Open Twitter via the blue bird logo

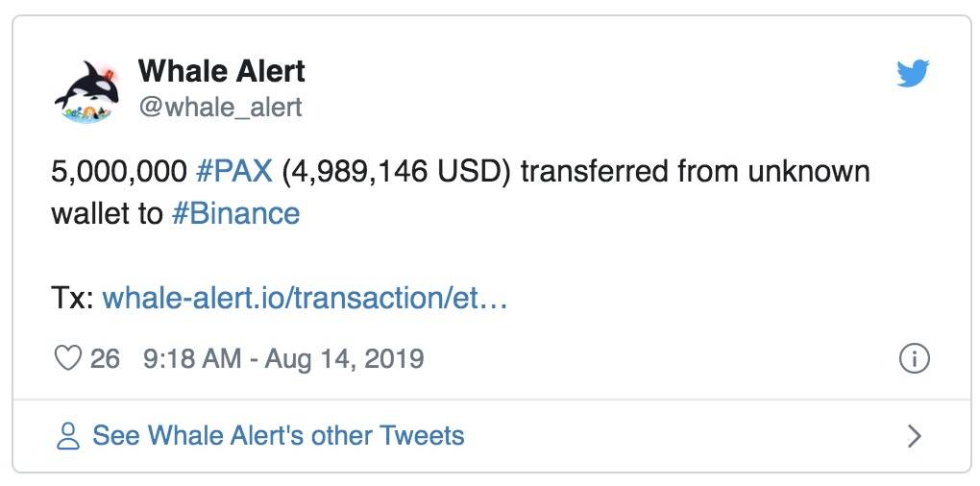913,73
